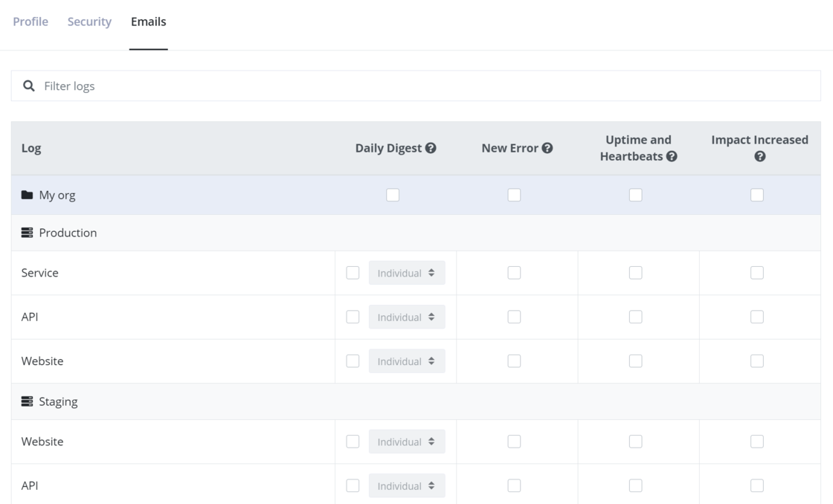The height and width of the screenshot is (504, 833).
Task: Check Uptime for Staging Website
Action: [635, 442]
